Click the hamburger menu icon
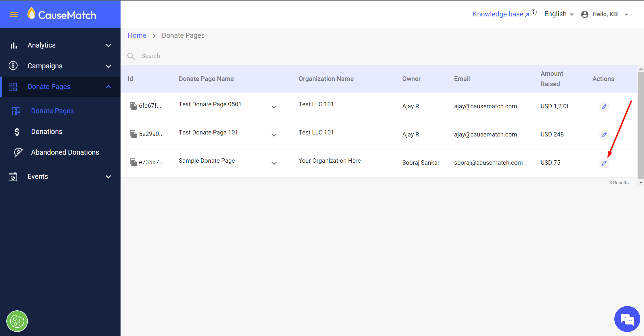This screenshot has height=336, width=644. click(x=14, y=14)
